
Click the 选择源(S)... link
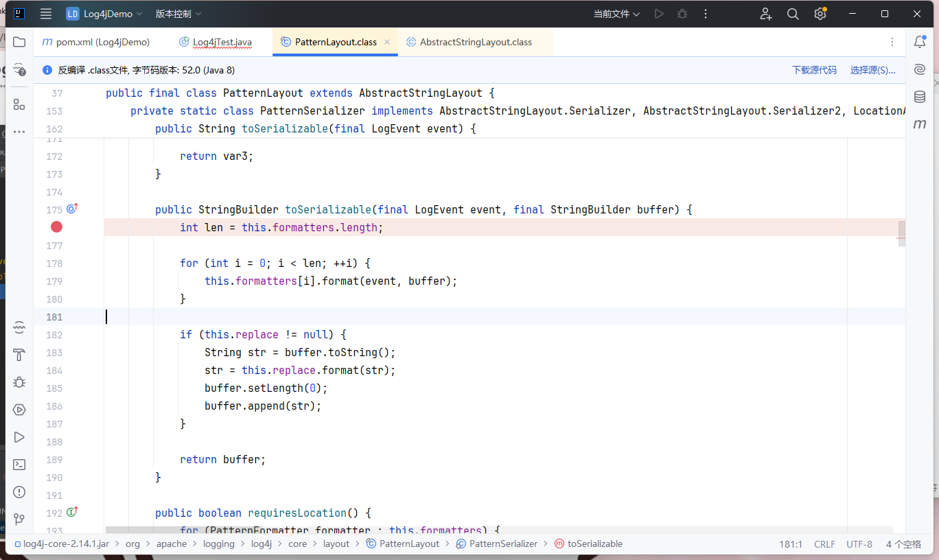(x=872, y=70)
